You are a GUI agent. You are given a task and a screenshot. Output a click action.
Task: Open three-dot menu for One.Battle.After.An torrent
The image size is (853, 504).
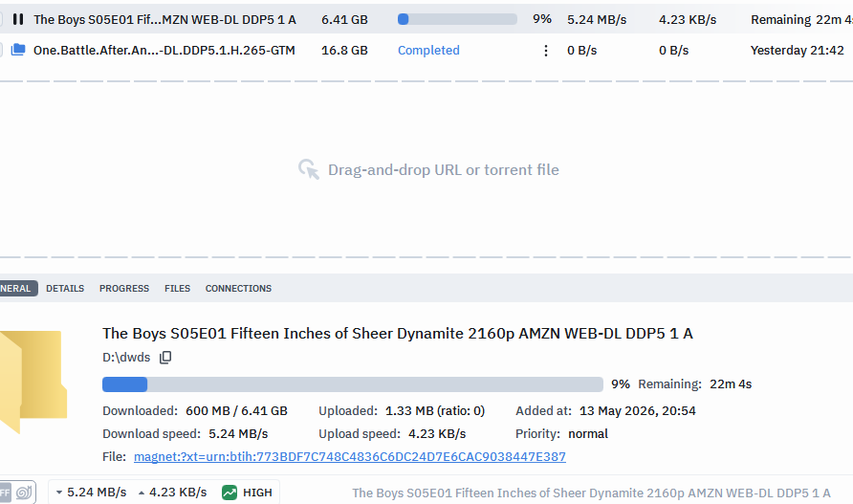click(x=546, y=51)
